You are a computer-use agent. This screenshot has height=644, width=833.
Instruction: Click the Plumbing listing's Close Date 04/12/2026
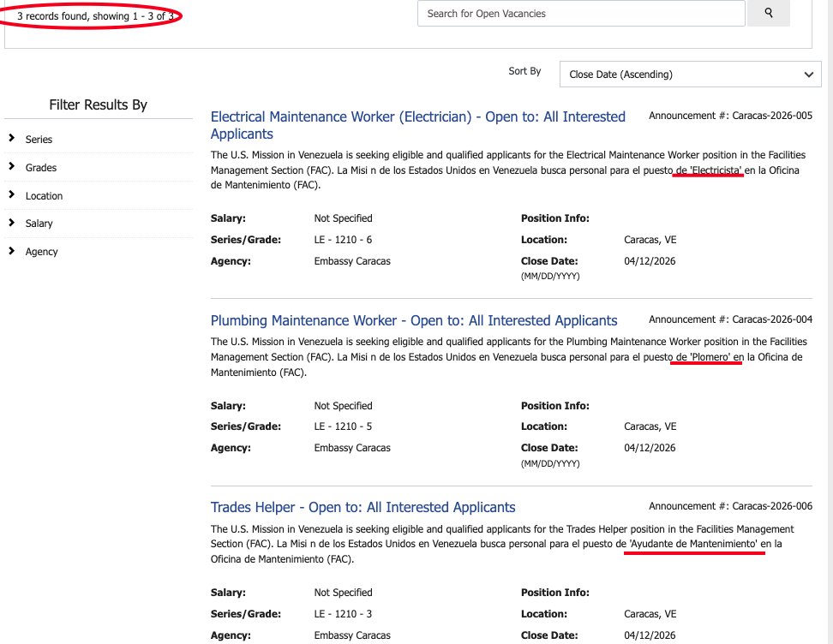click(x=650, y=448)
